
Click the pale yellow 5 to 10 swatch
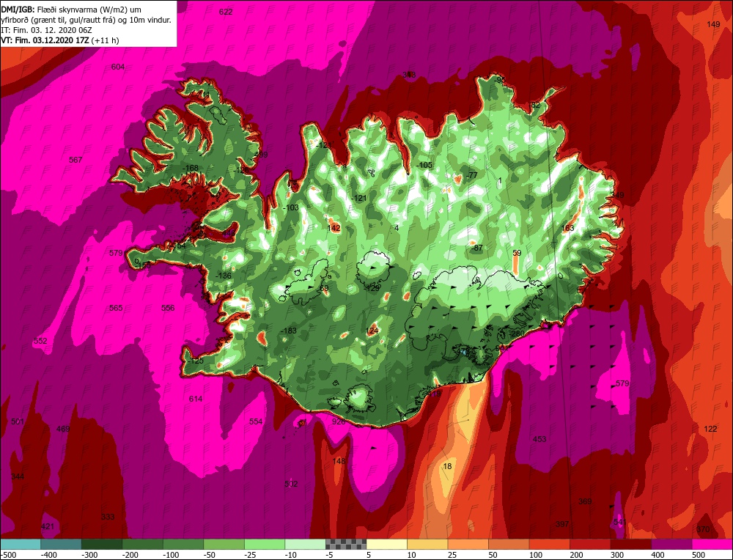[x=386, y=544]
